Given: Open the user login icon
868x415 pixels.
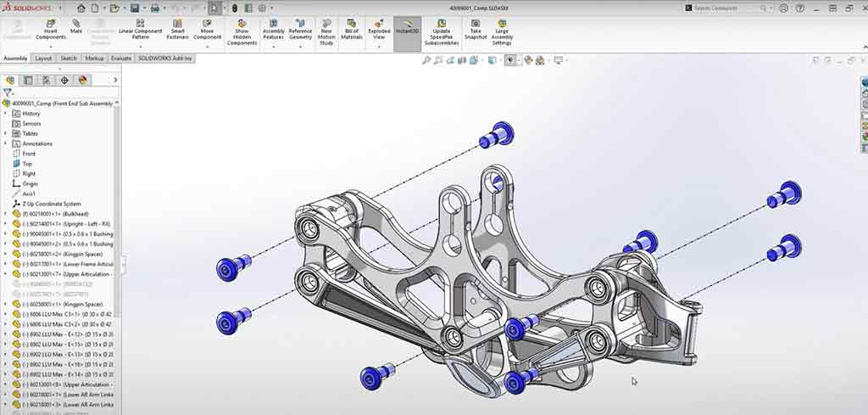Looking at the screenshot, I should (784, 8).
